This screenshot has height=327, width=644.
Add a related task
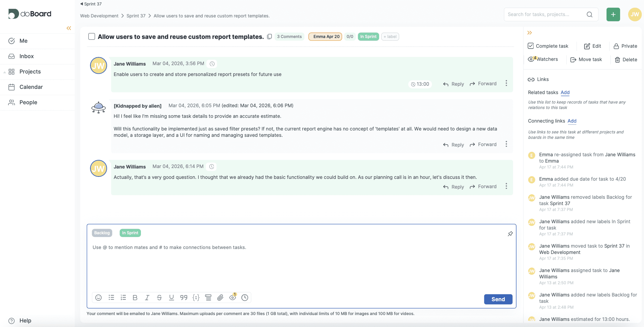[x=565, y=92]
